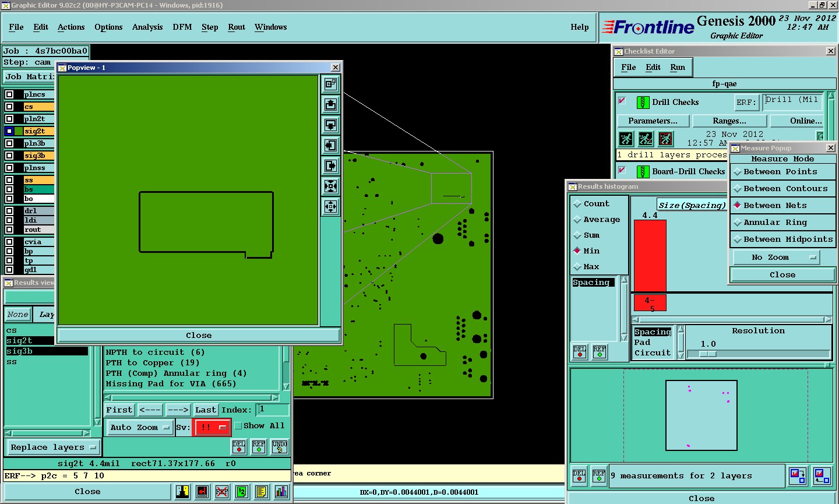839x504 pixels.
Task: Open the red Sv severity dropdown
Action: 211,428
